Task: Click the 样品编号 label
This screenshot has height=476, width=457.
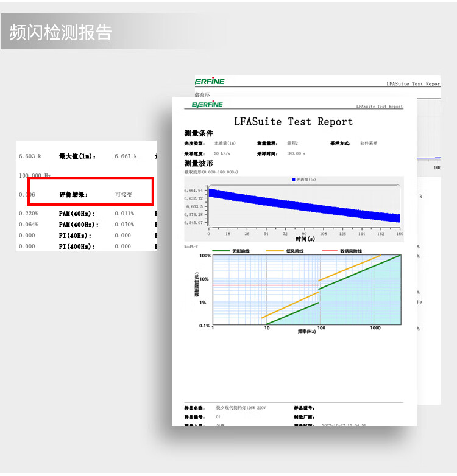Action: [x=194, y=417]
